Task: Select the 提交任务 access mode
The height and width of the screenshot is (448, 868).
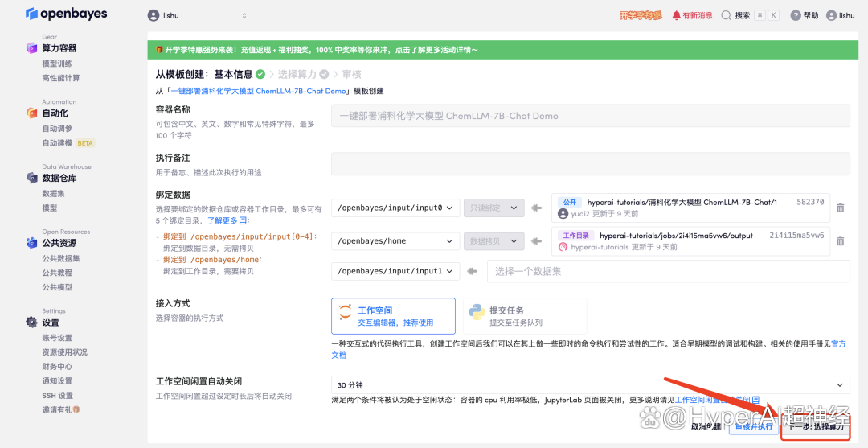Action: point(524,316)
